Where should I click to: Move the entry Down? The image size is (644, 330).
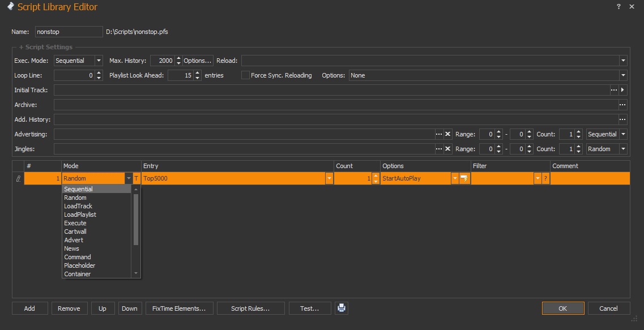130,308
